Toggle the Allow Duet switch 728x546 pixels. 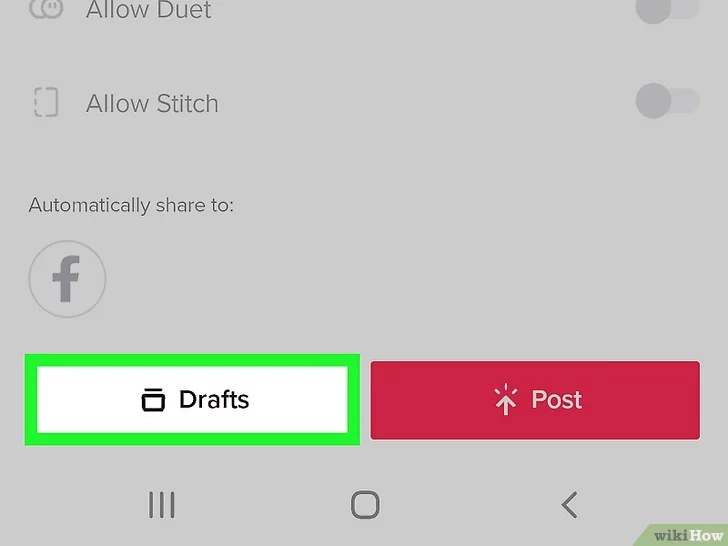click(x=667, y=9)
